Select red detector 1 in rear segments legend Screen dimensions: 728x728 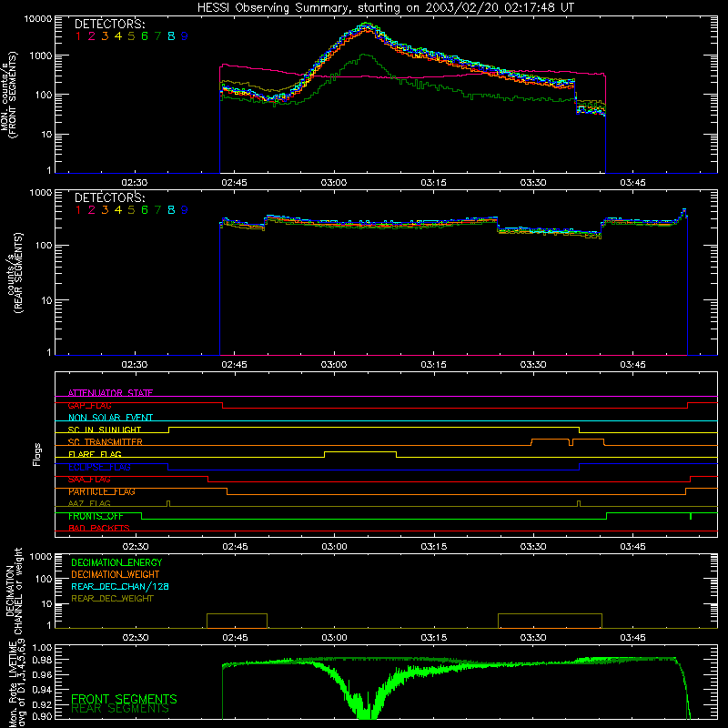tap(78, 210)
